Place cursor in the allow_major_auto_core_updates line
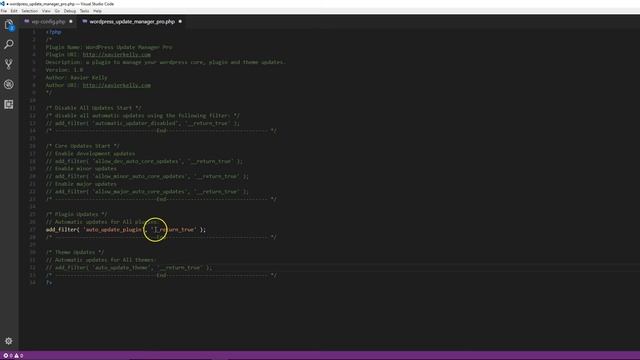Viewport: 640px width, 360px height. pos(147,191)
